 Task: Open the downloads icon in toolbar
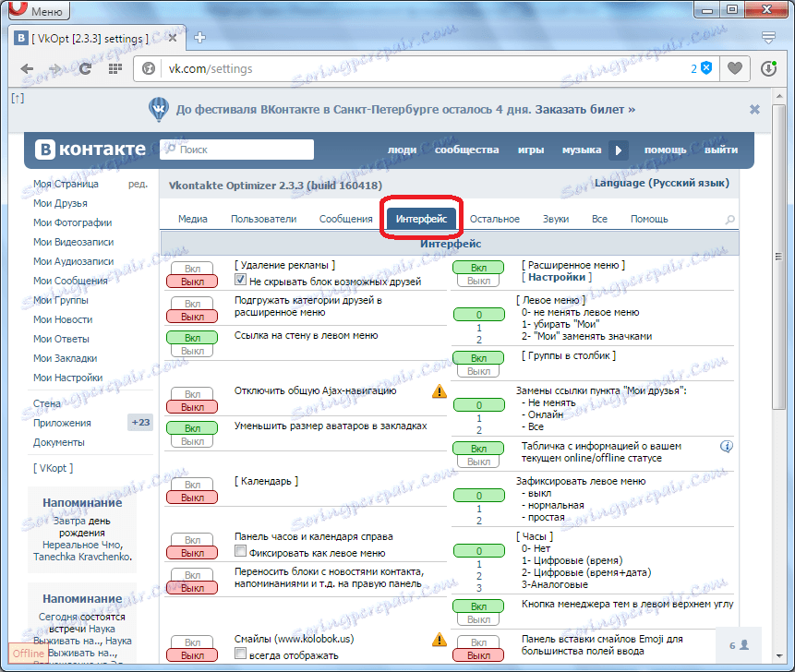[768, 68]
